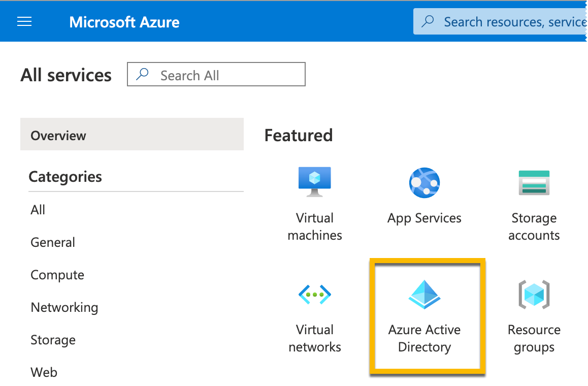Click the Azure Active Directory pyramid icon

[424, 295]
